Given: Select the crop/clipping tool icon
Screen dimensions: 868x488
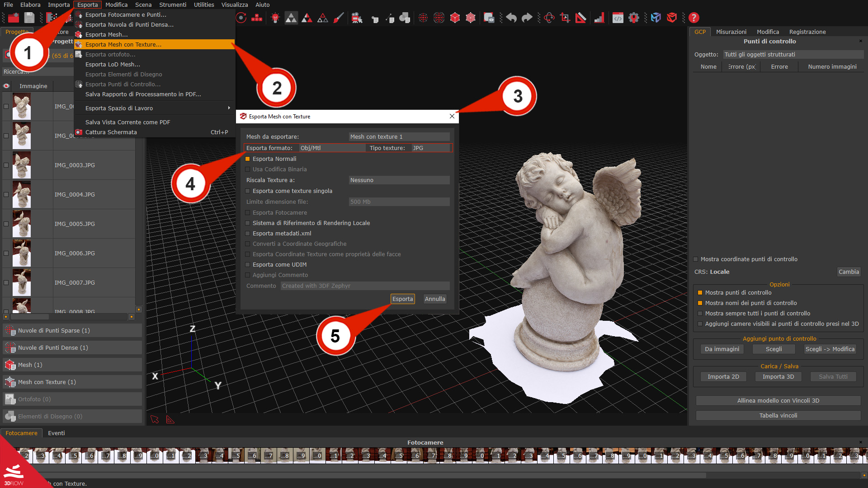Looking at the screenshot, I should 564,18.
